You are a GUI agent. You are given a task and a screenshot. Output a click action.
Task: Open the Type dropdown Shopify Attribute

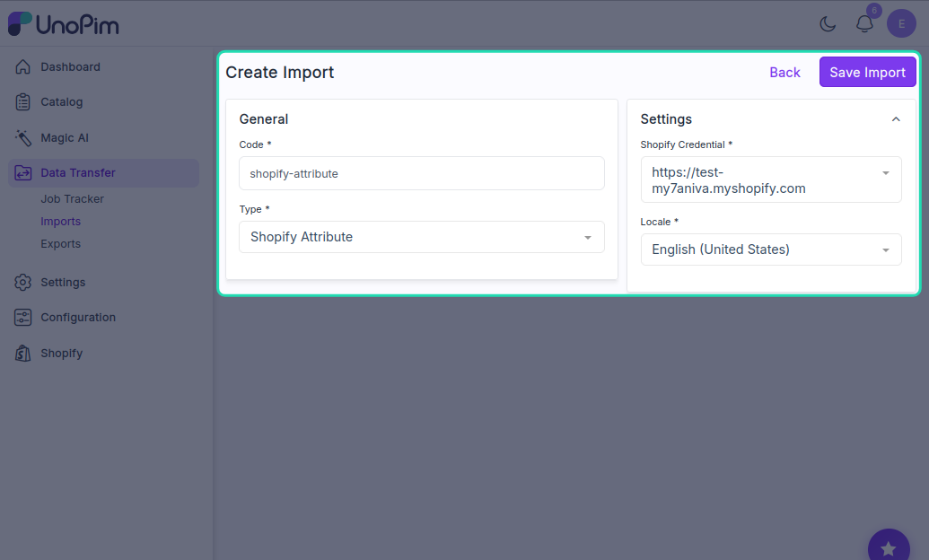click(422, 237)
